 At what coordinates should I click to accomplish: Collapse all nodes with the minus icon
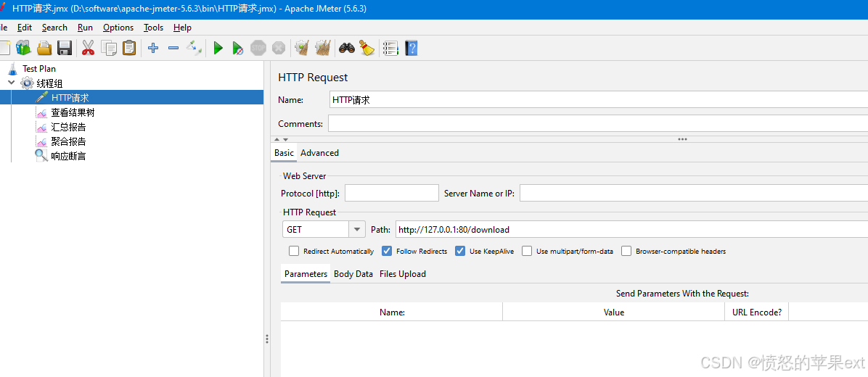click(x=173, y=48)
